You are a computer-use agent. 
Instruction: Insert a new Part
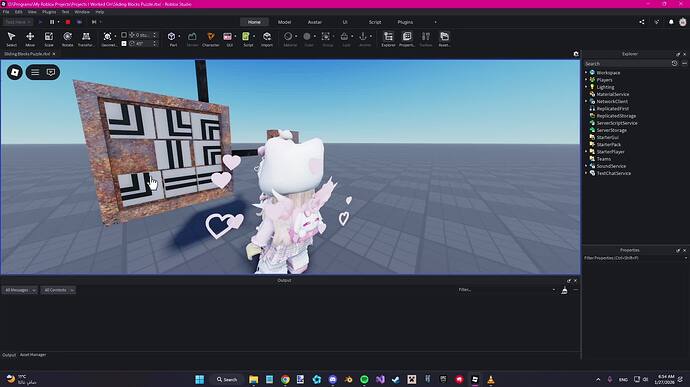[x=172, y=39]
